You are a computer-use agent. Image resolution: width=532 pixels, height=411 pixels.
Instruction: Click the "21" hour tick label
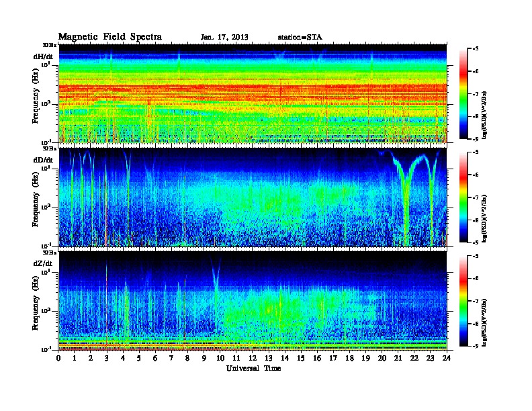[398, 358]
